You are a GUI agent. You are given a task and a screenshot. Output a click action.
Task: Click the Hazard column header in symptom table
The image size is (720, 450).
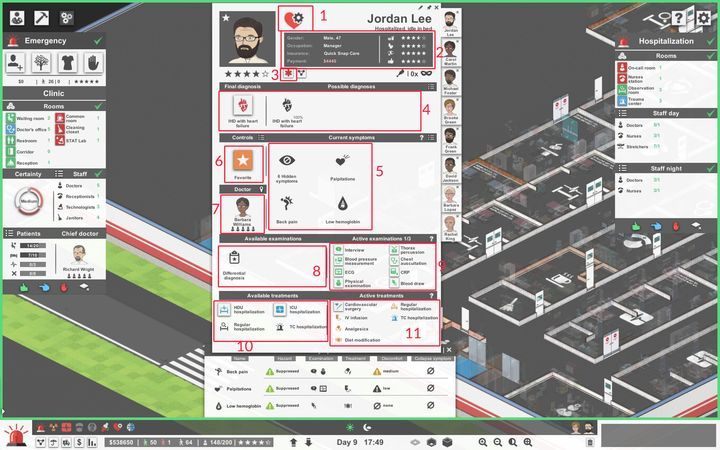pyautogui.click(x=285, y=358)
